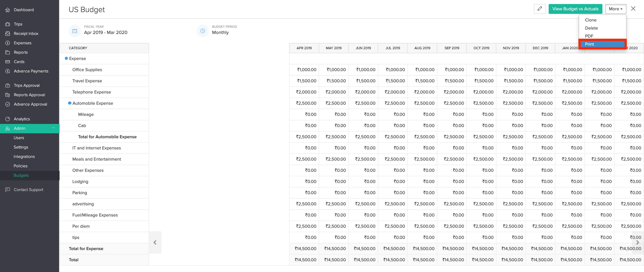Click the pencil edit budget icon
Screen dimensions: 644x272
540,9
